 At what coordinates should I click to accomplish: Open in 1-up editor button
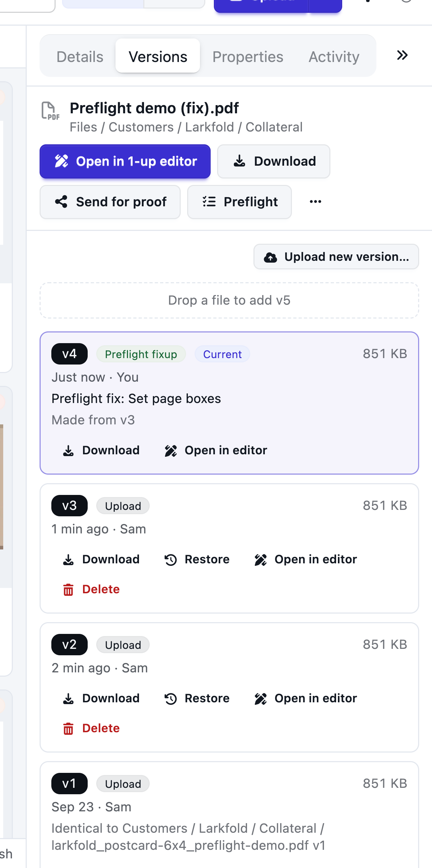click(125, 161)
